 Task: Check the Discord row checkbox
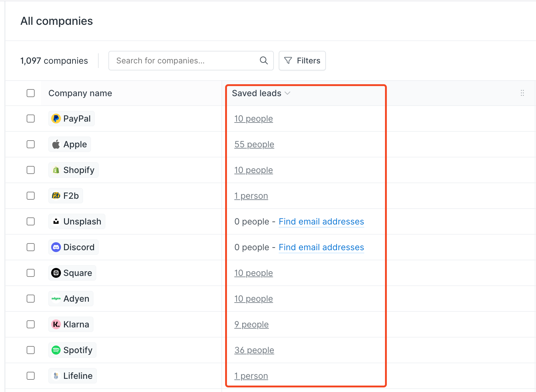(x=31, y=247)
